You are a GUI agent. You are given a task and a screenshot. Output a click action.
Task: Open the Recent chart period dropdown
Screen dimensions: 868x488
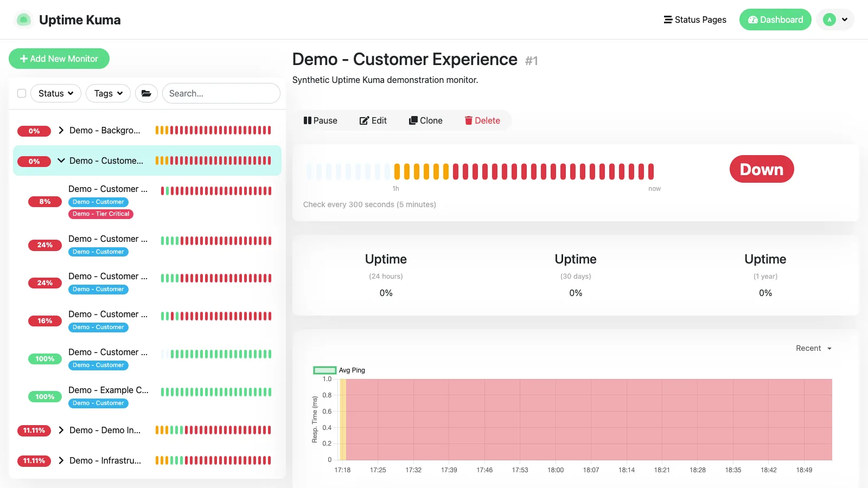(x=814, y=348)
